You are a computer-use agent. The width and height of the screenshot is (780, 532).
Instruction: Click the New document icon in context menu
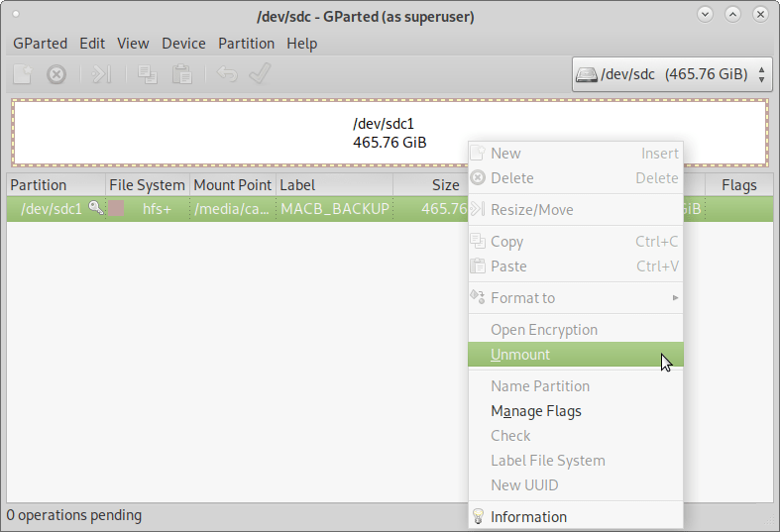(x=478, y=153)
